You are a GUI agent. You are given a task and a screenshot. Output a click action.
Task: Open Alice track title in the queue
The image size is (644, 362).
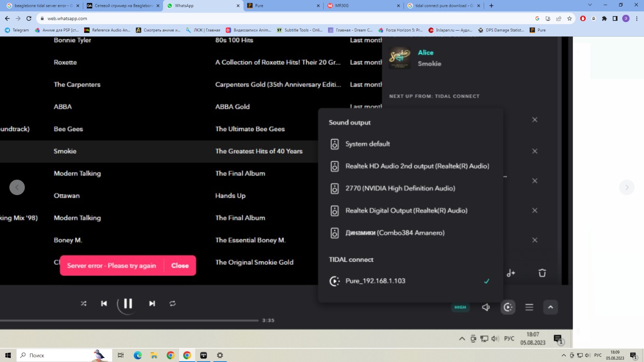tap(425, 53)
